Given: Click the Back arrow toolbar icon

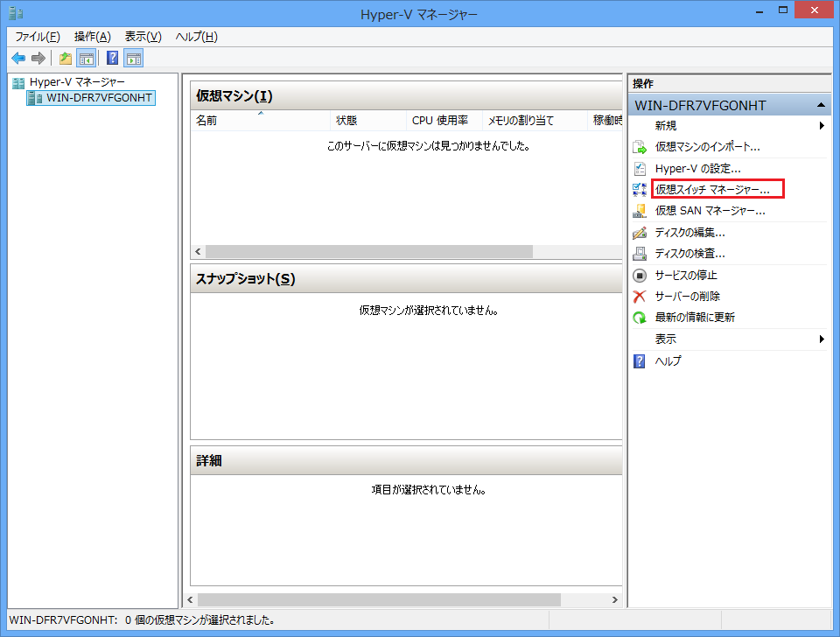Looking at the screenshot, I should point(18,58).
